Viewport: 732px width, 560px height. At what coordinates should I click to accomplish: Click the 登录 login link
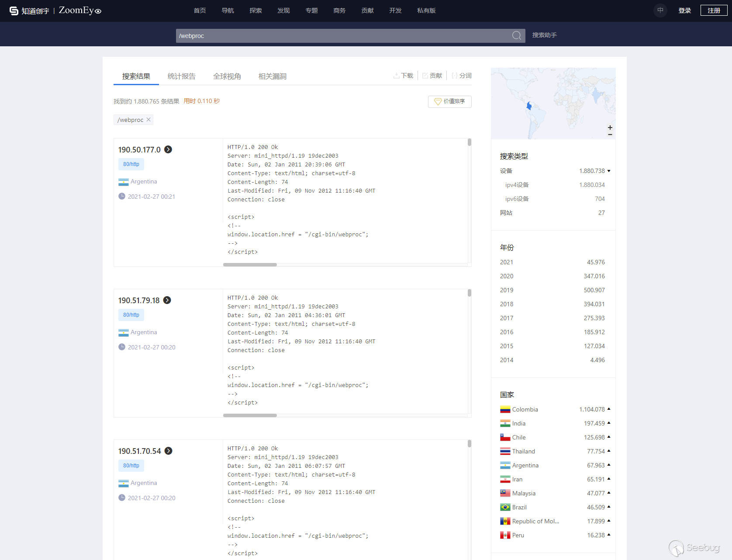[685, 10]
